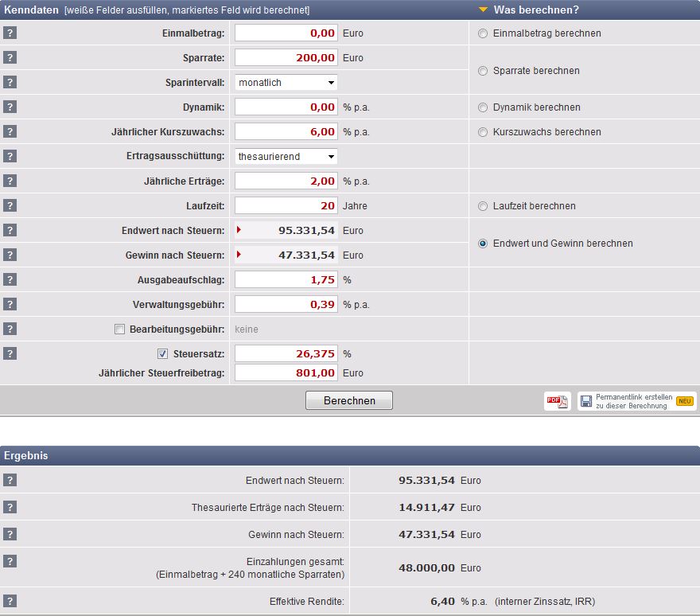The height and width of the screenshot is (616, 700).
Task: Click the calculated Endwert nach Steuern field
Action: pos(286,231)
